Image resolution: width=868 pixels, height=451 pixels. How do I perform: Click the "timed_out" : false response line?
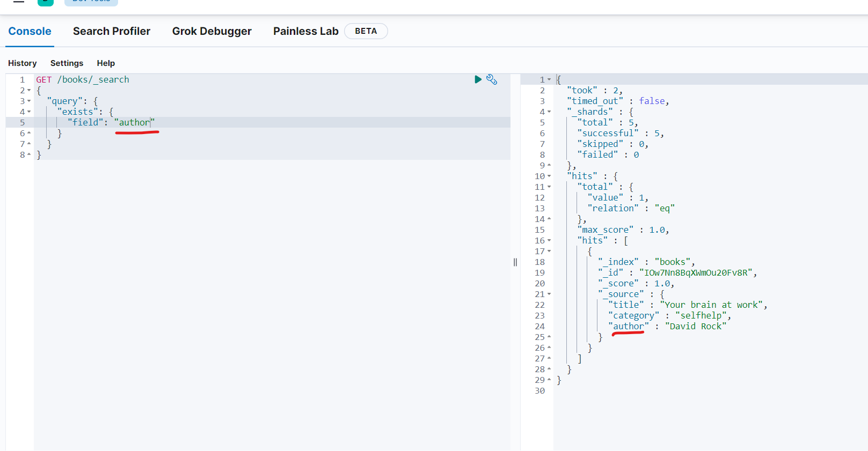pos(618,101)
